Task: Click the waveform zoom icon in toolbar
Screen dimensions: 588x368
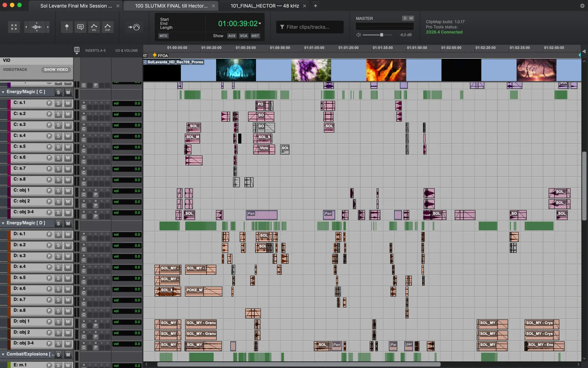Action: coord(37,27)
